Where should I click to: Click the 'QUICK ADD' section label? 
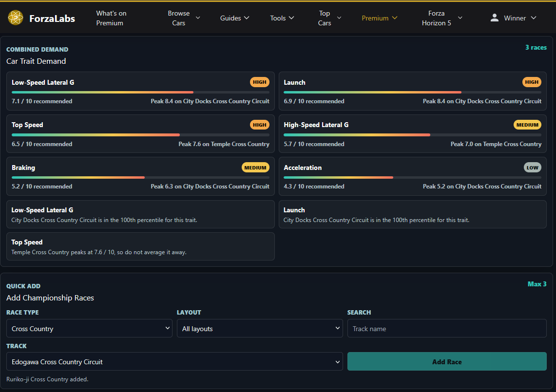click(23, 286)
